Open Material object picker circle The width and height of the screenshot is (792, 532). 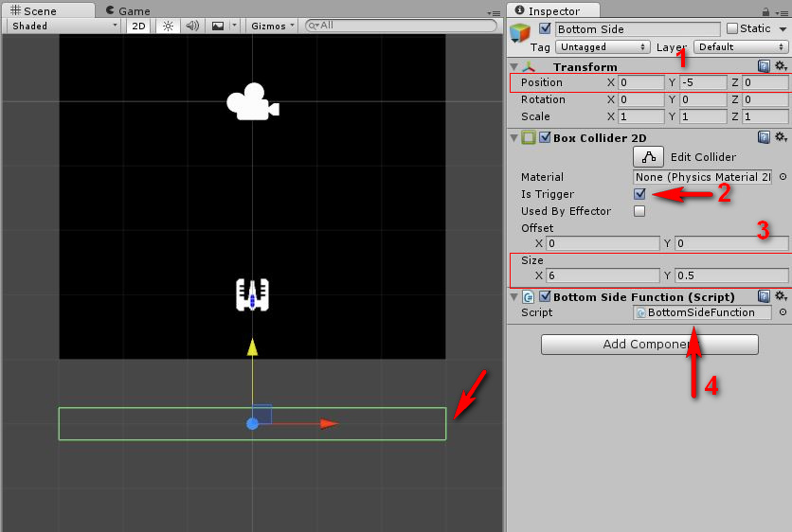pos(783,177)
